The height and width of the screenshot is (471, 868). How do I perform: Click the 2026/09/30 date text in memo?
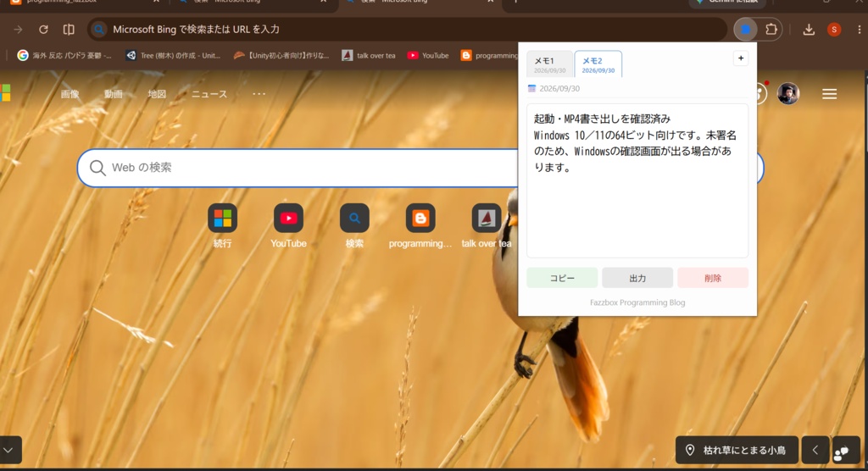[x=559, y=89]
